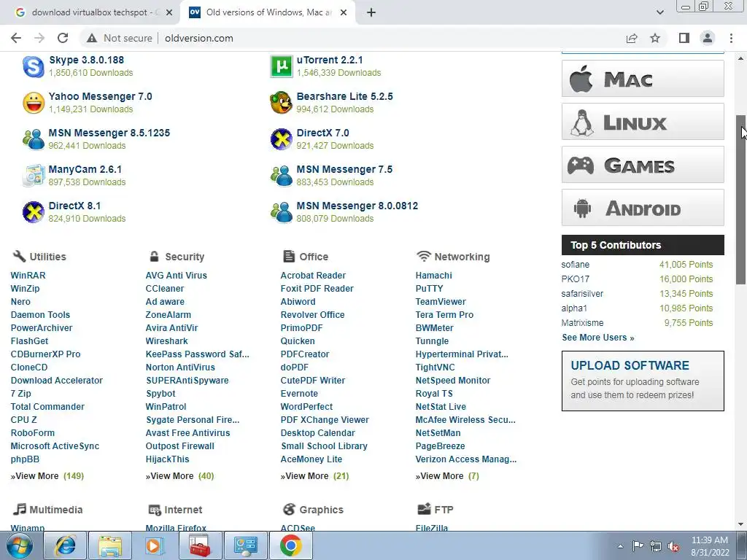Click contributor Matrixisme
Image resolution: width=747 pixels, height=560 pixels.
[x=582, y=323]
